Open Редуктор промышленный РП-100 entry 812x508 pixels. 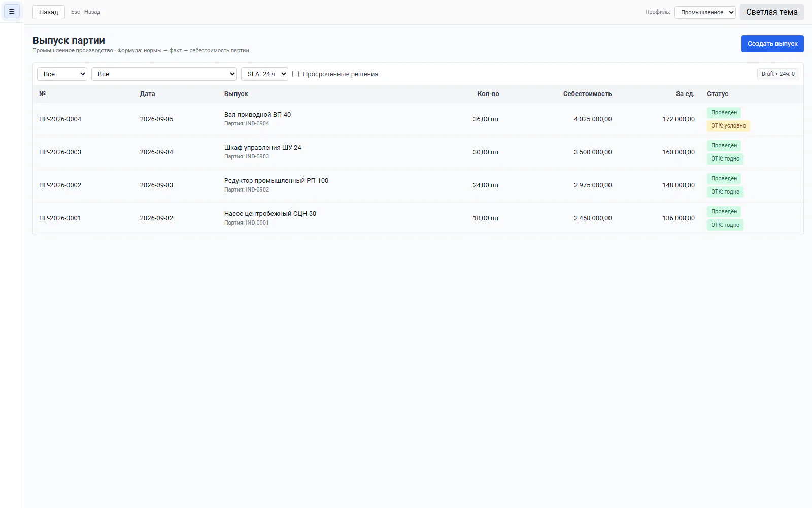point(276,181)
